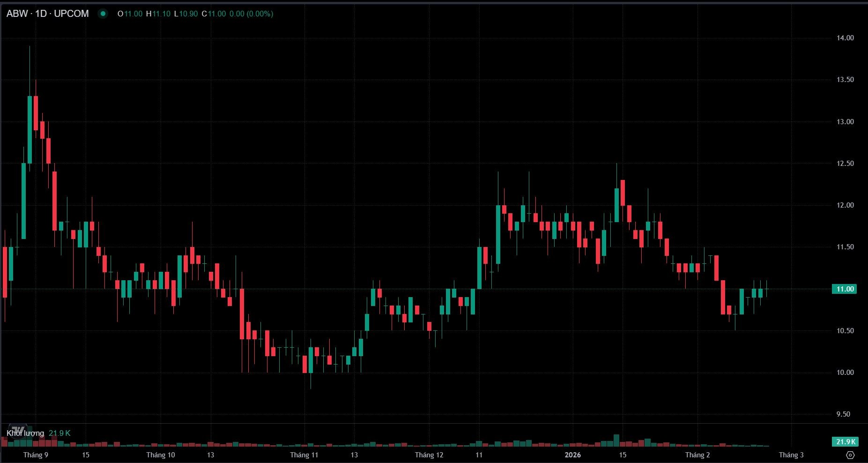
Task: Click the Tháng 12 time axis label
Action: (x=429, y=455)
